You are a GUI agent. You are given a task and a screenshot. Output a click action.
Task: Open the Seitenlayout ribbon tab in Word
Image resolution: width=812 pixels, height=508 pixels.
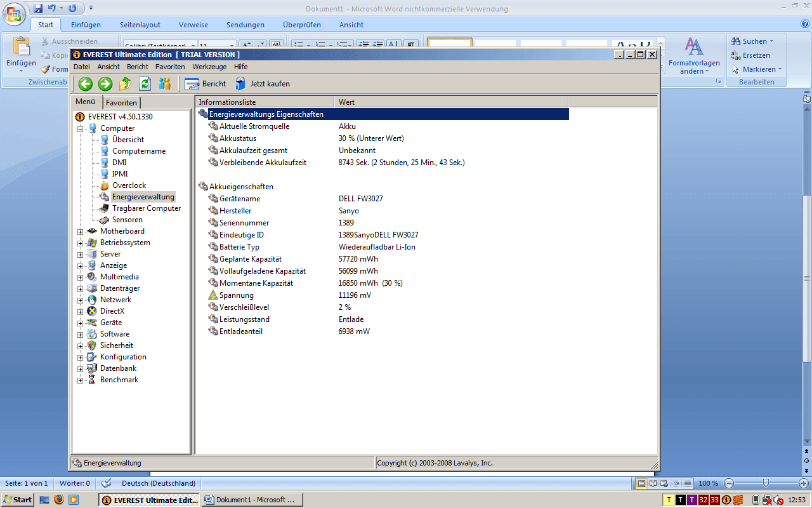coord(140,25)
